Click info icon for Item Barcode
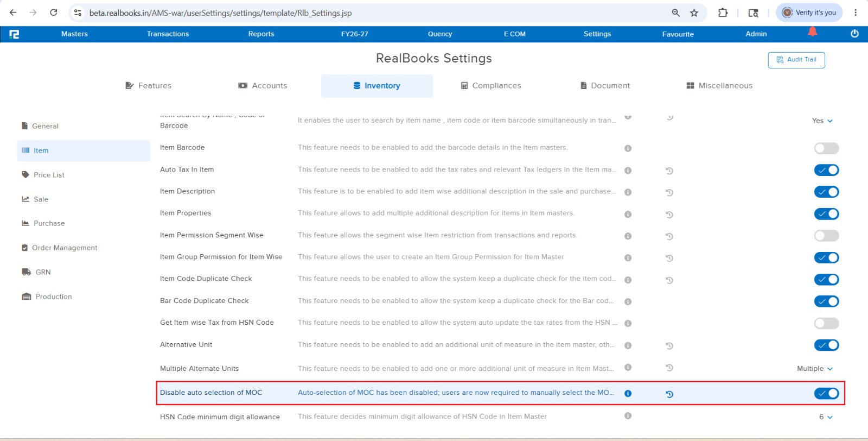 point(628,148)
